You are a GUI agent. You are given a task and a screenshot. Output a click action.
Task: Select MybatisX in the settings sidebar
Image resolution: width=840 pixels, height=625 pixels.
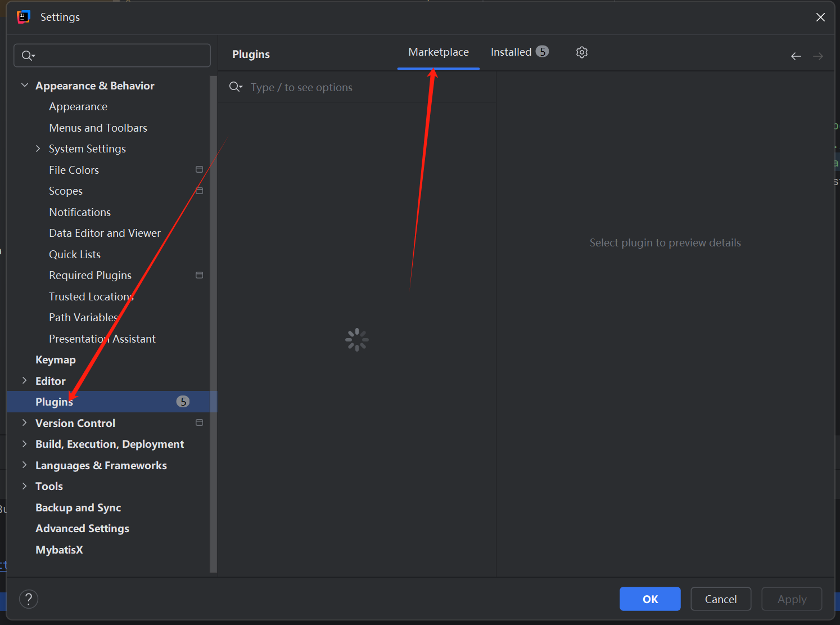click(59, 550)
